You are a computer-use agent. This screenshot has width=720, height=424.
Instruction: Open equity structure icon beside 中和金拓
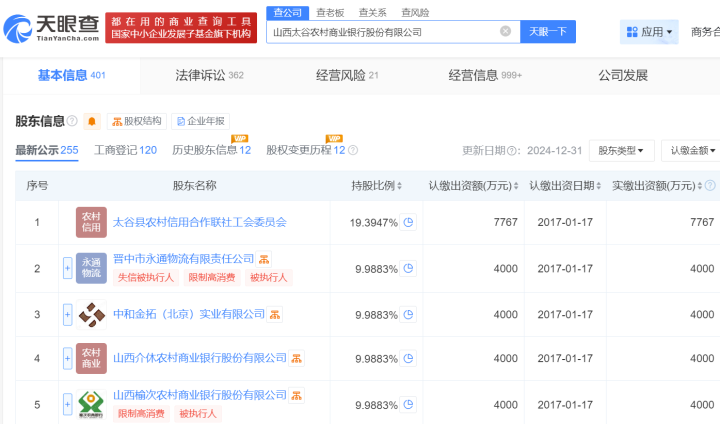pos(275,314)
